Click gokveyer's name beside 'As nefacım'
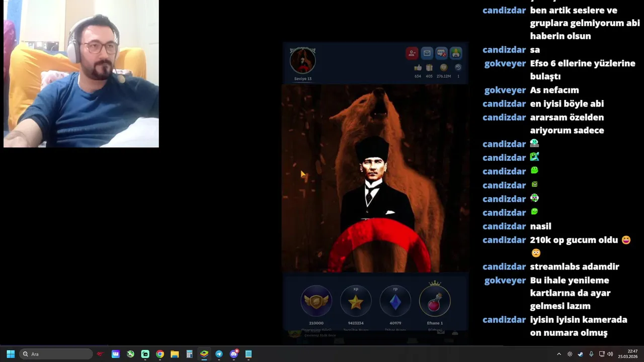644x362 pixels. coord(505,90)
